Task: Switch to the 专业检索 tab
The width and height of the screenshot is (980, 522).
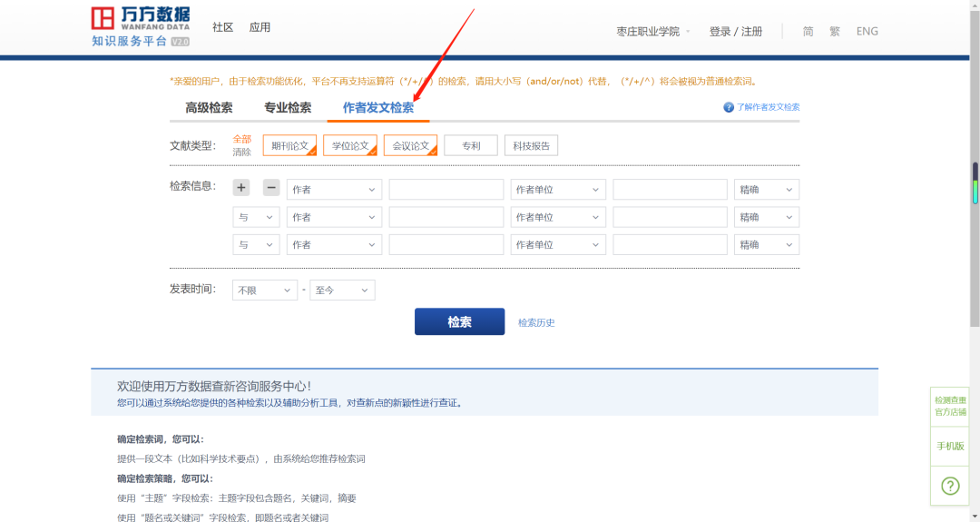Action: 288,107
